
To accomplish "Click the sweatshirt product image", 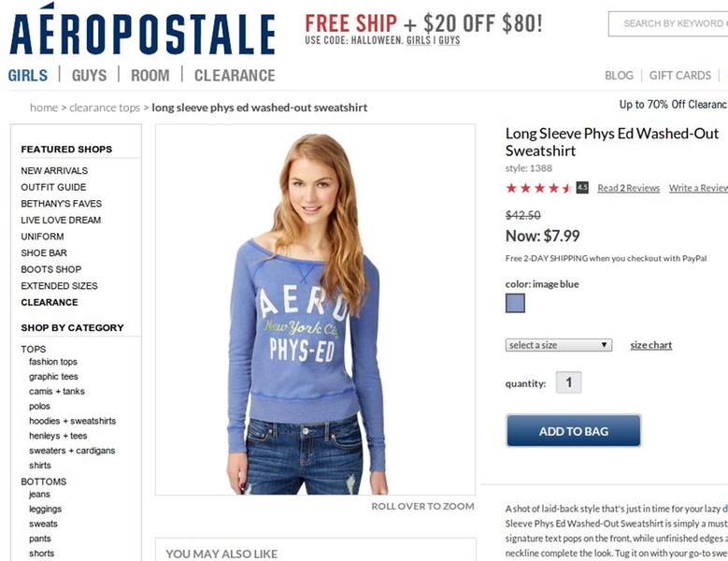I will pyautogui.click(x=315, y=309).
